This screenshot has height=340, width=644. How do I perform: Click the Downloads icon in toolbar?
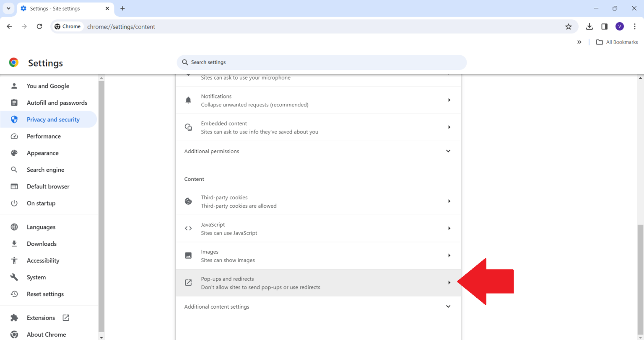[589, 26]
